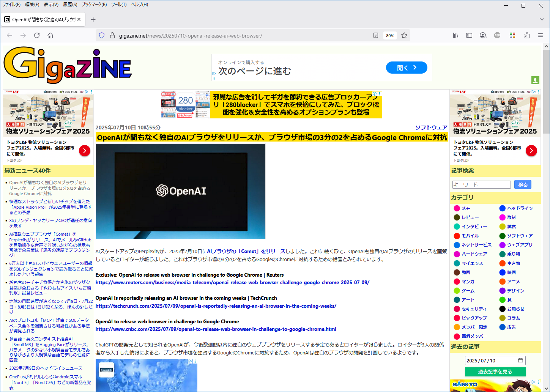Open the library bookshelf icon
This screenshot has height=392, width=550.
[x=455, y=35]
